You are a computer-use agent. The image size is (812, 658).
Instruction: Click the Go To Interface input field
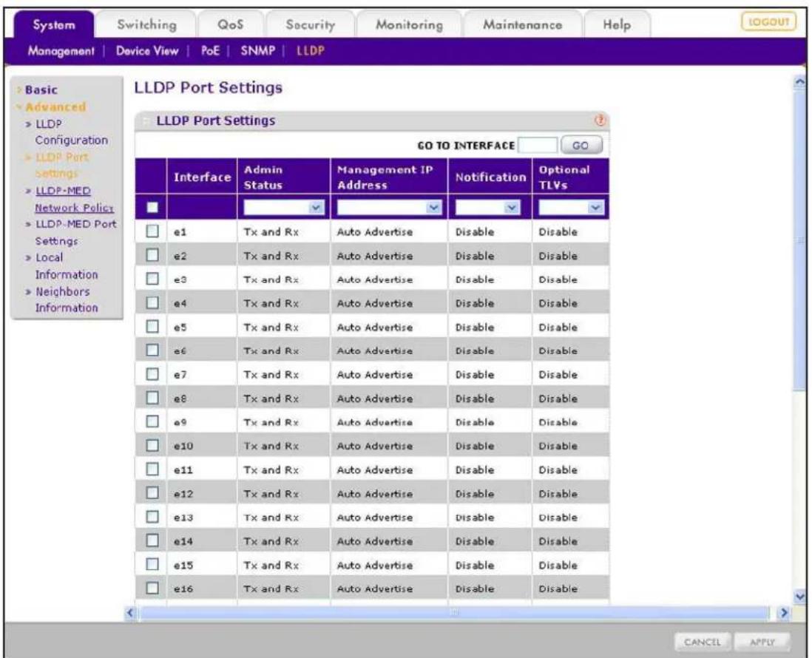(x=538, y=146)
